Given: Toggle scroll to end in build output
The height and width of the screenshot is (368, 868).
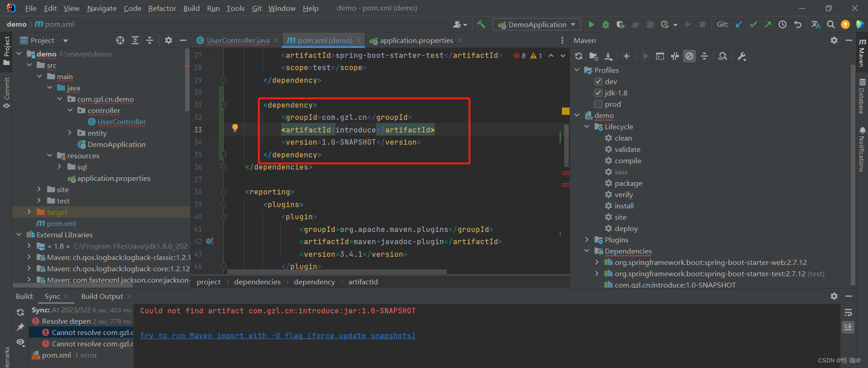Looking at the screenshot, I should pos(848,327).
